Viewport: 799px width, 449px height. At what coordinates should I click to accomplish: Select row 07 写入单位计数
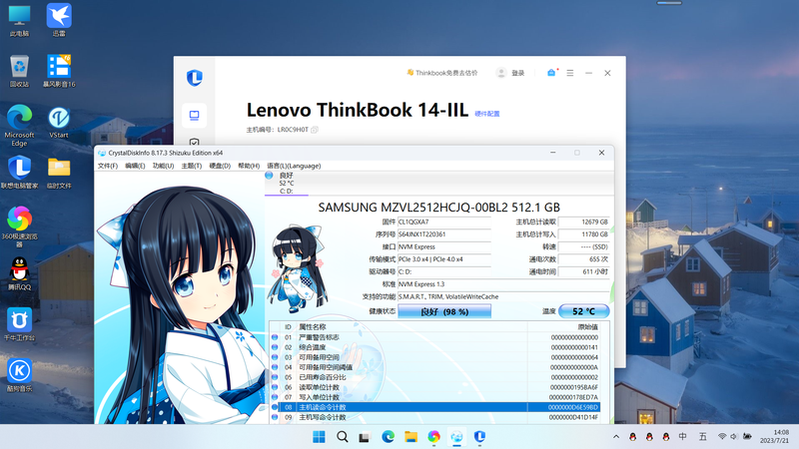(435, 397)
